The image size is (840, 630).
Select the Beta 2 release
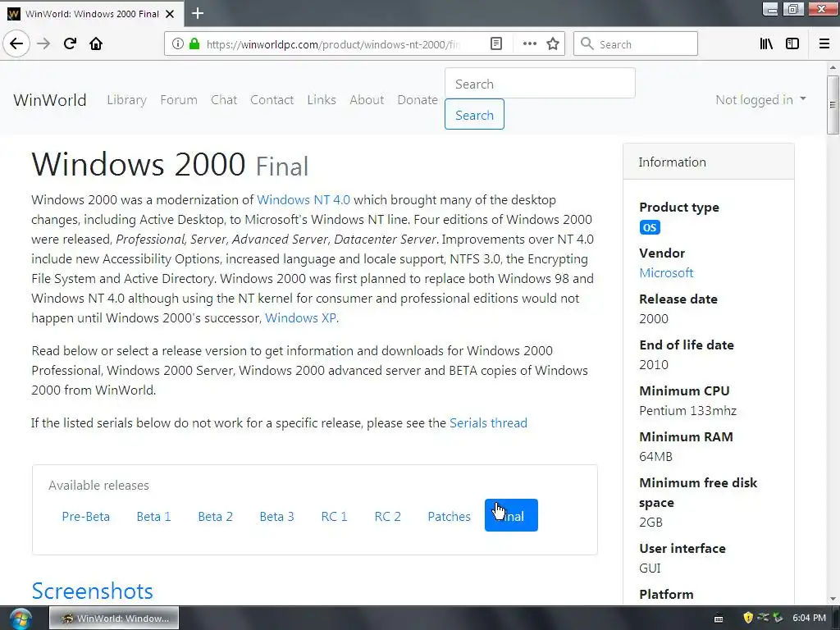216,516
